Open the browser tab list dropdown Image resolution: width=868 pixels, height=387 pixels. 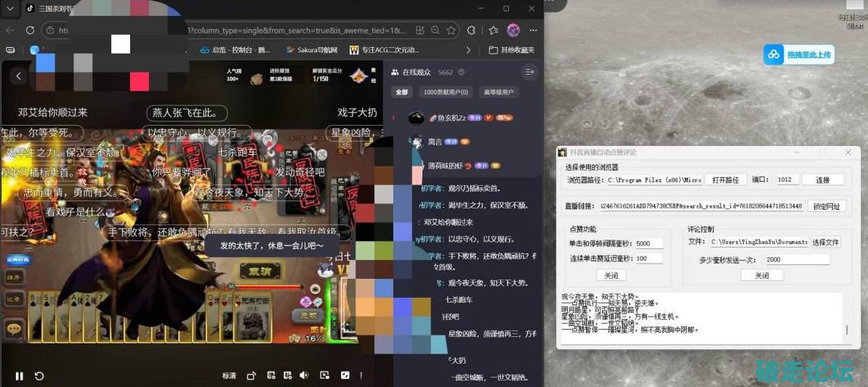(x=10, y=9)
